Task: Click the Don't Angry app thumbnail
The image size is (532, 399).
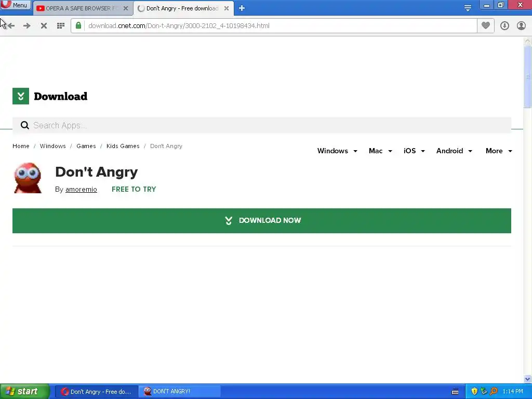Action: [28, 178]
